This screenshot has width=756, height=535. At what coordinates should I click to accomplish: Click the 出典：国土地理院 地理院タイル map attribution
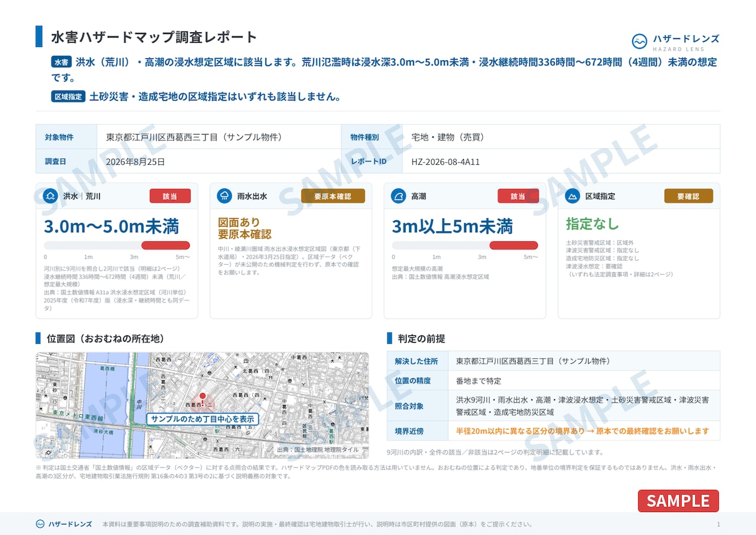317,449
